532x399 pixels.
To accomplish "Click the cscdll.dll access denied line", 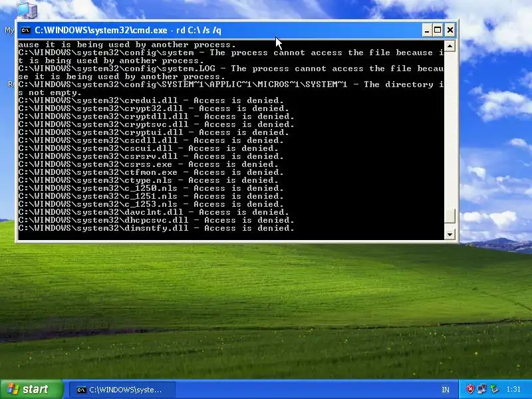I will (151, 140).
